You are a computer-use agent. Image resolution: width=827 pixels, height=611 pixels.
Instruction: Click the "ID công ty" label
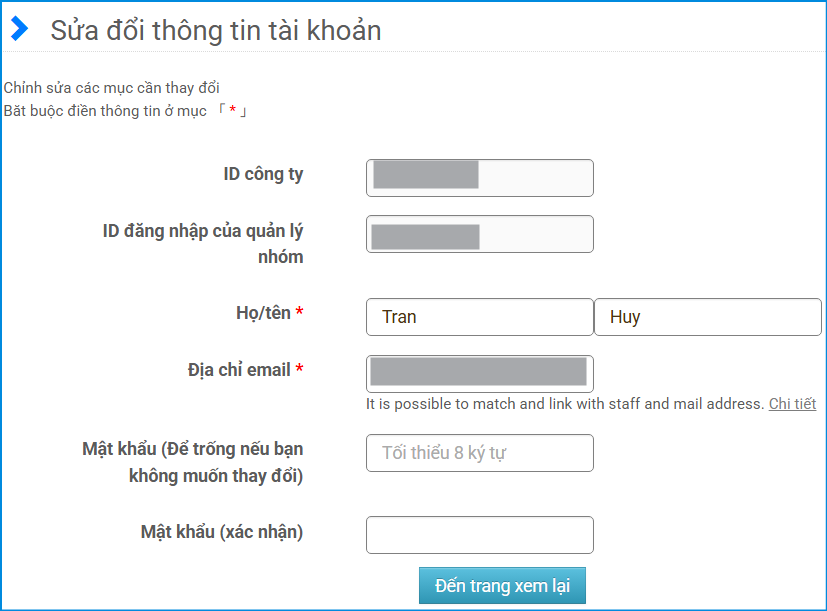click(x=263, y=174)
